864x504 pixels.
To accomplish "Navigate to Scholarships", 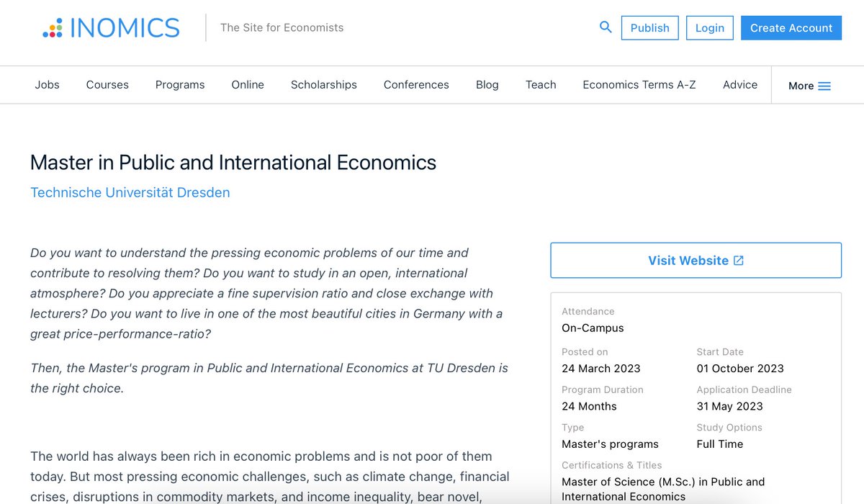I will pos(324,85).
